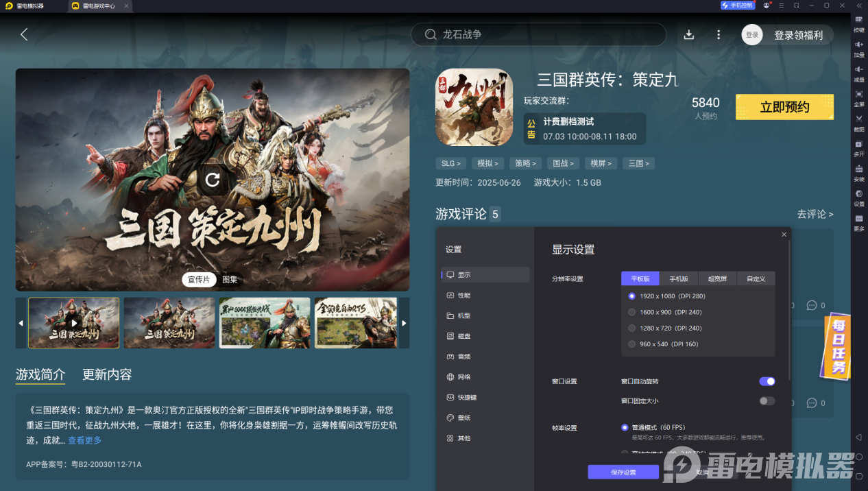This screenshot has width=868, height=491.
Task: Expand description via 查看更多 link
Action: [x=85, y=440]
